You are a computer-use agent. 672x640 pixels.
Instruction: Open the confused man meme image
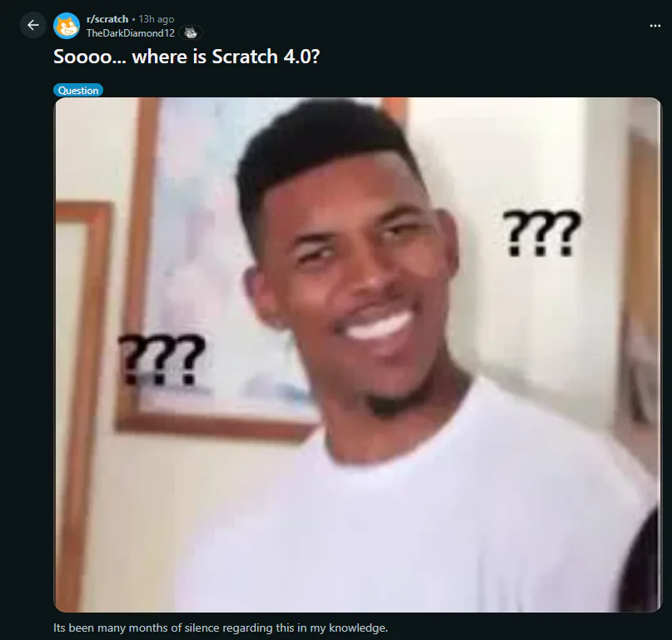pos(357,355)
